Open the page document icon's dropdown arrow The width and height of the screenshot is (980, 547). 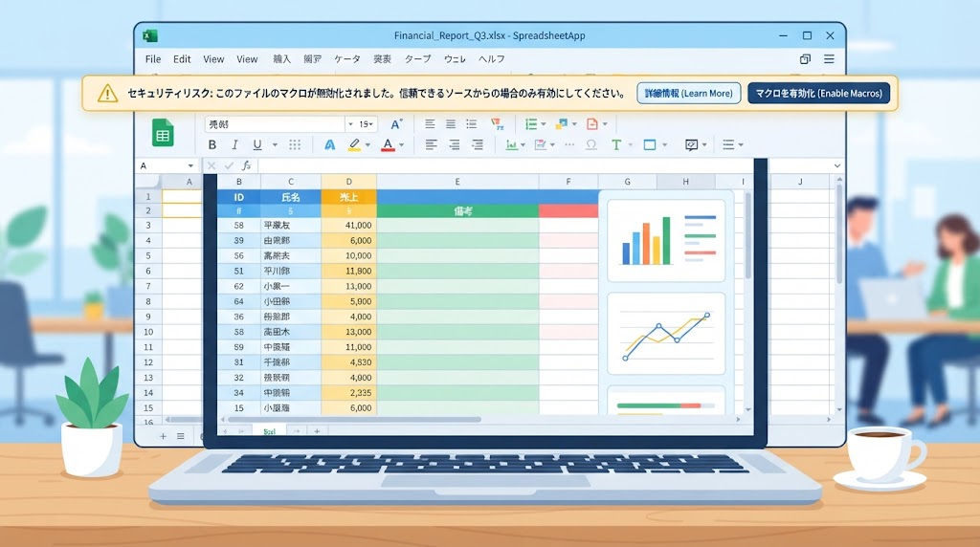click(x=605, y=123)
